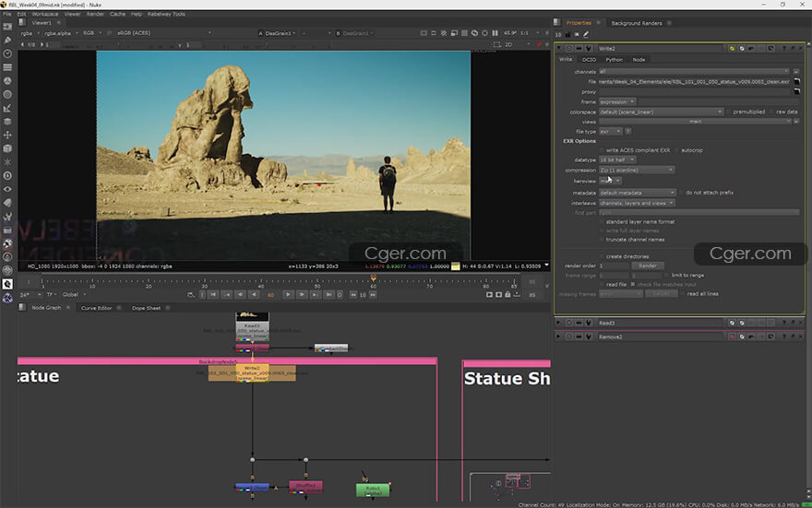The width and height of the screenshot is (812, 508).
Task: Open the Python tab in Write2 properties
Action: [x=614, y=59]
